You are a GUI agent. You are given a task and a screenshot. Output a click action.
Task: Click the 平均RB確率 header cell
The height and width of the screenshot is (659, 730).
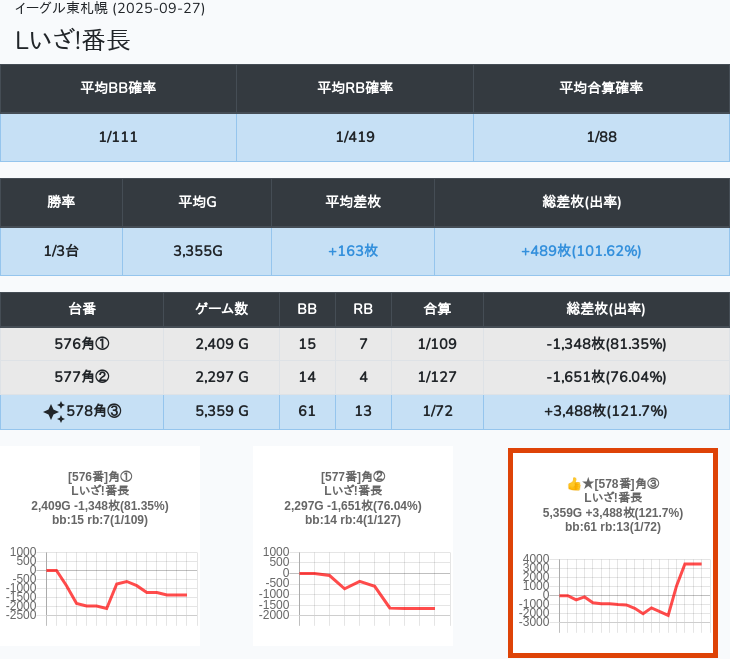pos(355,88)
